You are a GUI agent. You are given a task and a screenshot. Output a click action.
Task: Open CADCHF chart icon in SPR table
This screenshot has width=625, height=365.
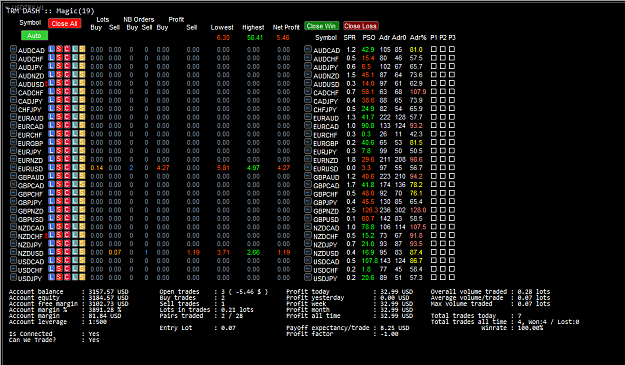308,92
